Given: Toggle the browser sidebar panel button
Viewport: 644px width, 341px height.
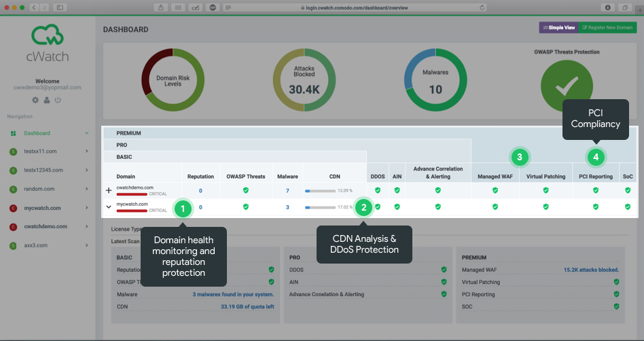Looking at the screenshot, I should pyautogui.click(x=60, y=7).
